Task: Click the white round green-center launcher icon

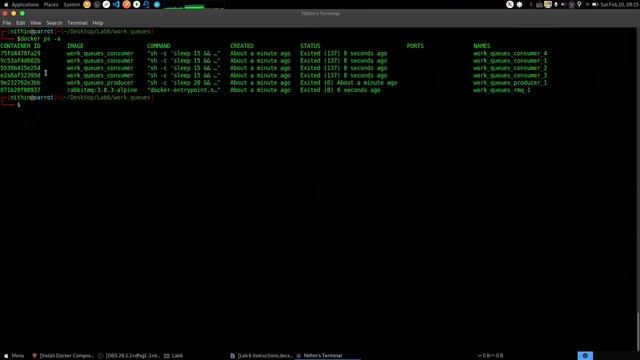Action: click(x=137, y=4)
